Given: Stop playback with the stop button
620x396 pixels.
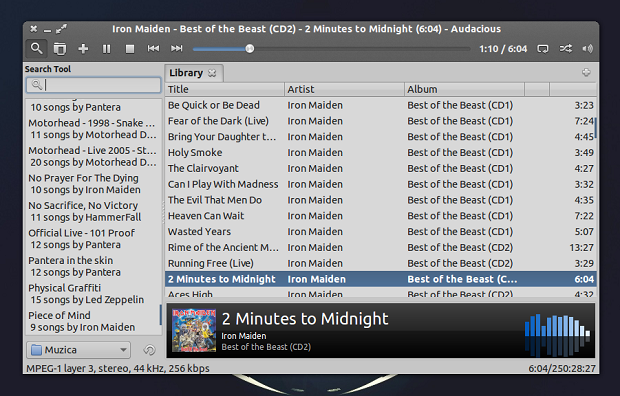Looking at the screenshot, I should [130, 49].
